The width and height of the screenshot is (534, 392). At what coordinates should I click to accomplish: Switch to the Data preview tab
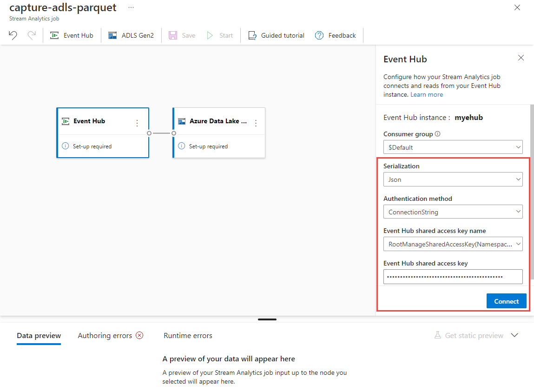[x=39, y=335]
